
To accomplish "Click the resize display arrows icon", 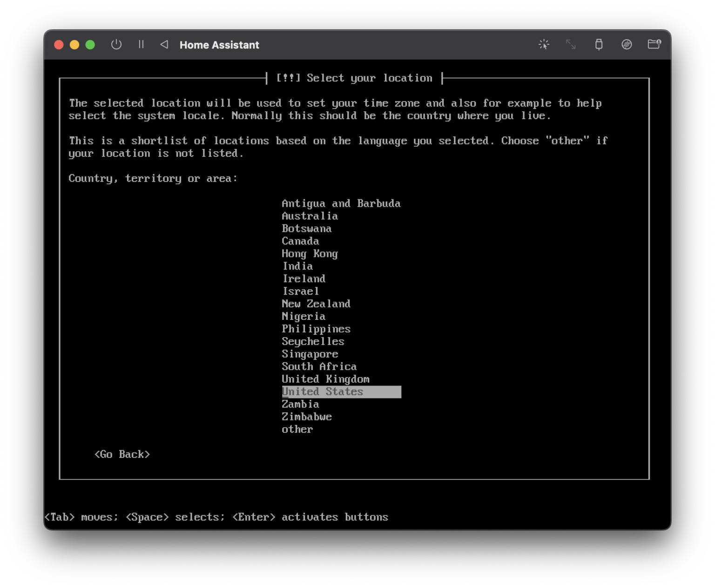I will click(x=571, y=45).
